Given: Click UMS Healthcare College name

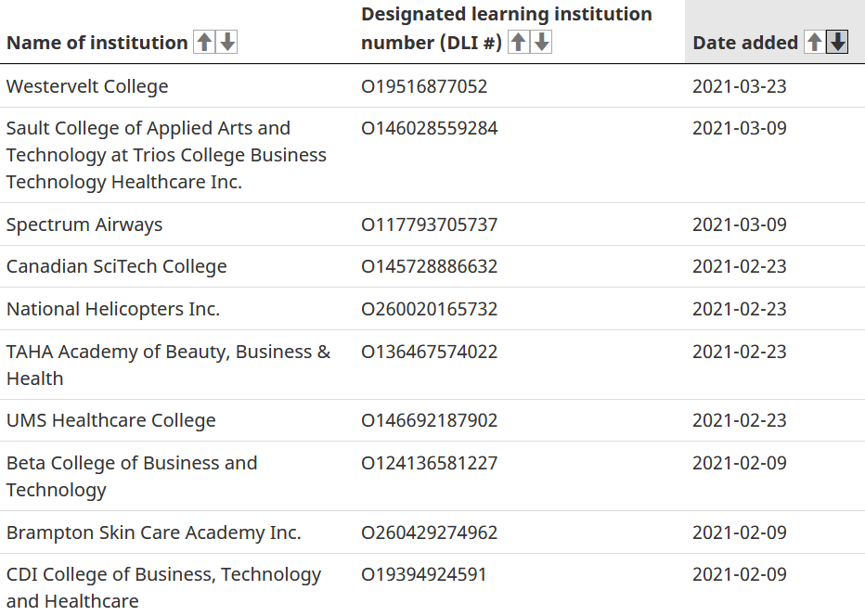Looking at the screenshot, I should point(111,420).
